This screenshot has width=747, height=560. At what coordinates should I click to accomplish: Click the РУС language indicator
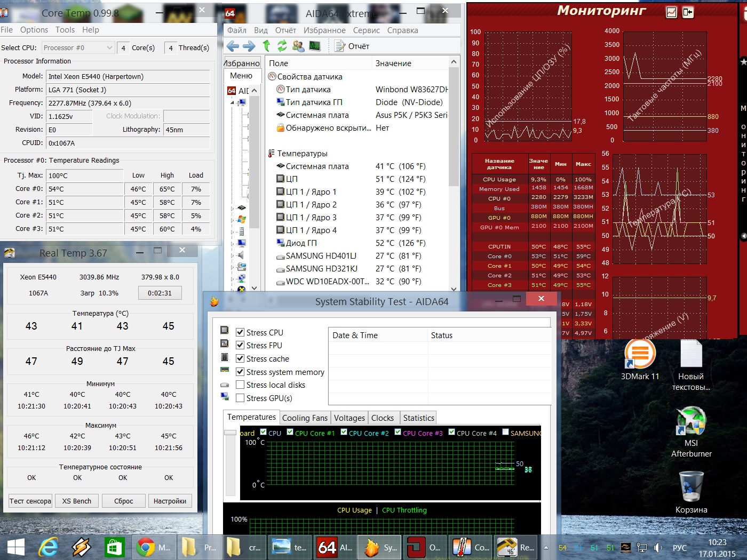(680, 548)
